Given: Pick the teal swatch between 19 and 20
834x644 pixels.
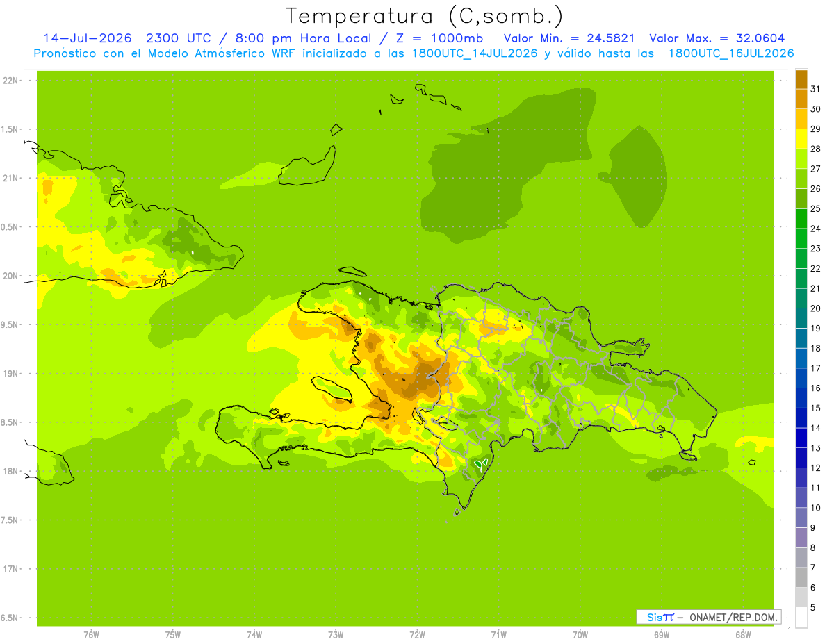Looking at the screenshot, I should pos(801,318).
